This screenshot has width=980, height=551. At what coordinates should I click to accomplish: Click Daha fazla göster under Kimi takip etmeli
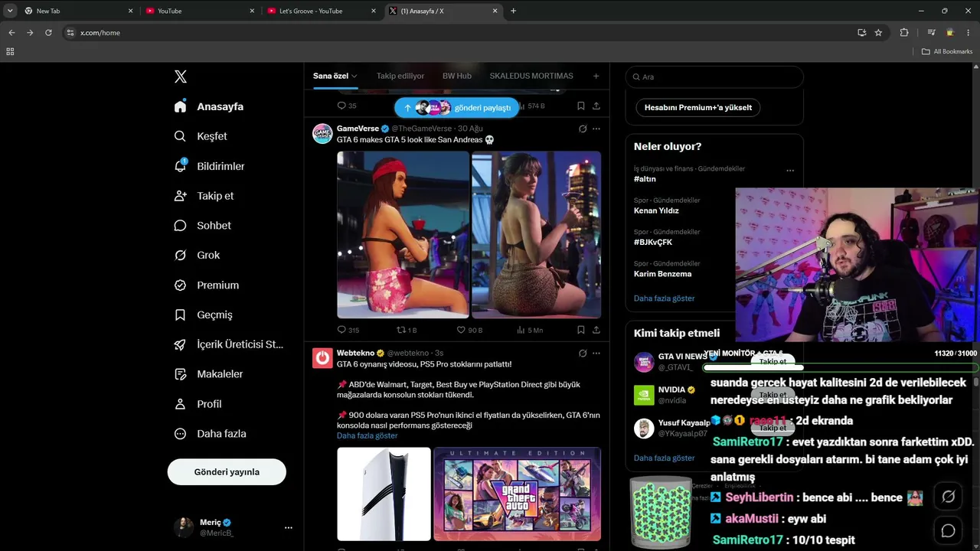pos(665,458)
